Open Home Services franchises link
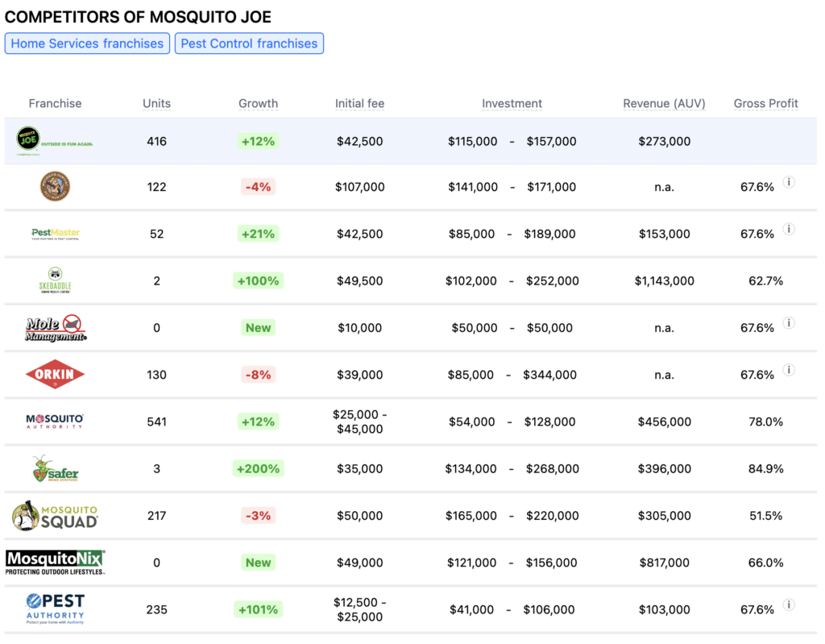Image resolution: width=825 pixels, height=644 pixels. coord(87,44)
